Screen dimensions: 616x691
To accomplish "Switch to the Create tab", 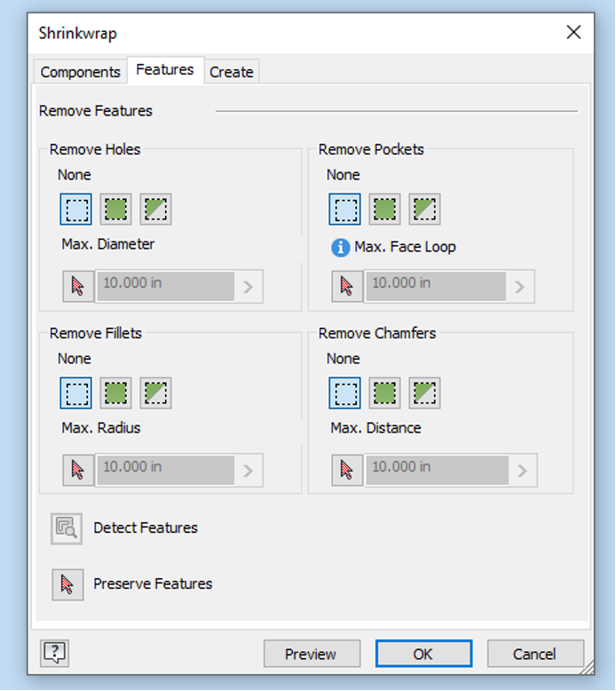I will [x=232, y=71].
